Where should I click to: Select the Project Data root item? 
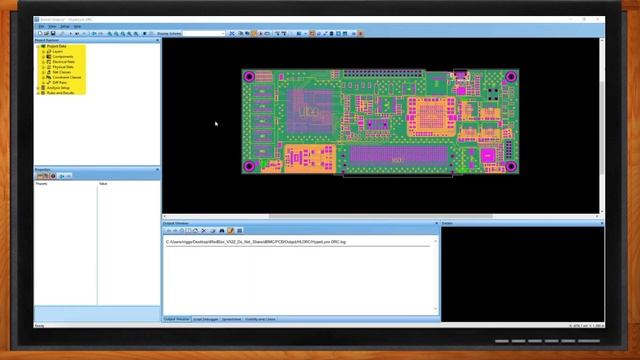click(x=56, y=47)
